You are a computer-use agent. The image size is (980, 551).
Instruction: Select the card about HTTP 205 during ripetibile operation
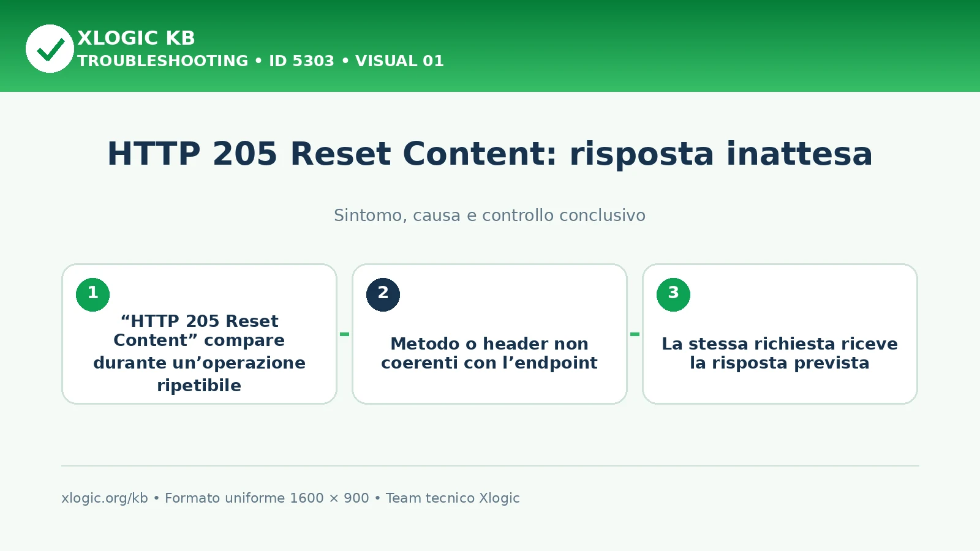click(x=199, y=334)
